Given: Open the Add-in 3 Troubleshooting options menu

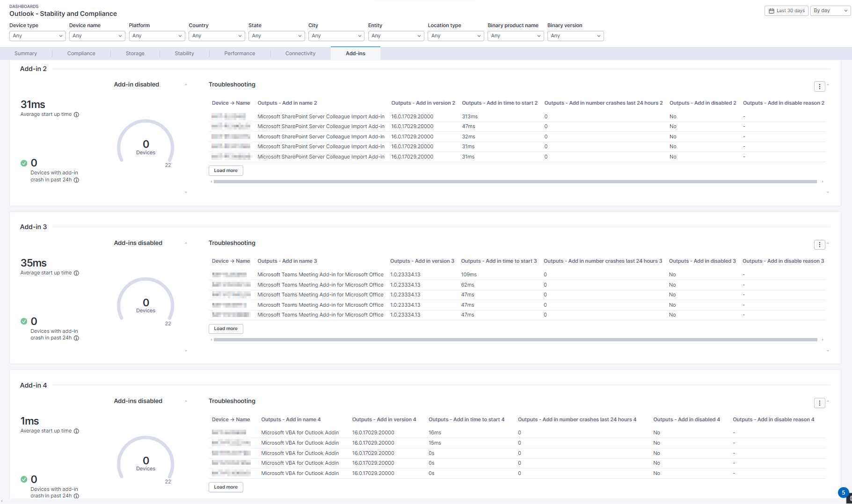Looking at the screenshot, I should (819, 245).
